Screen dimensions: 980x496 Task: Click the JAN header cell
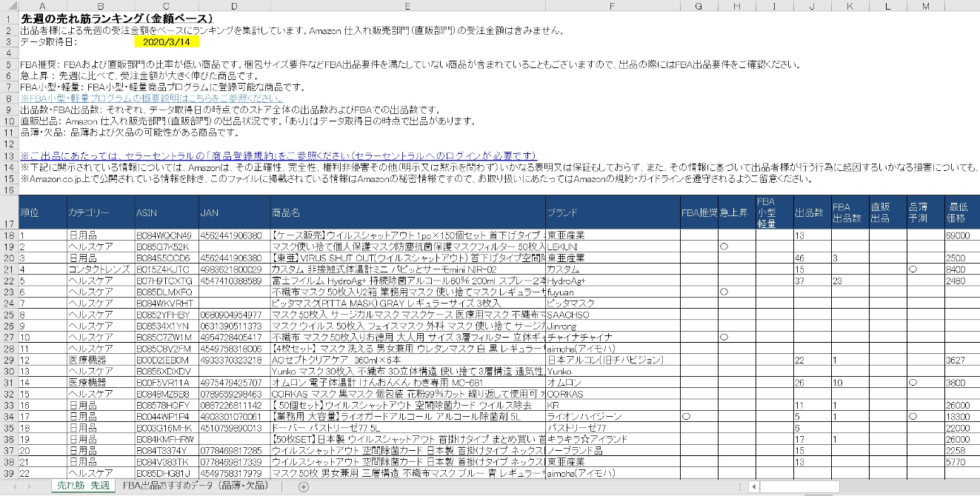tap(234, 212)
